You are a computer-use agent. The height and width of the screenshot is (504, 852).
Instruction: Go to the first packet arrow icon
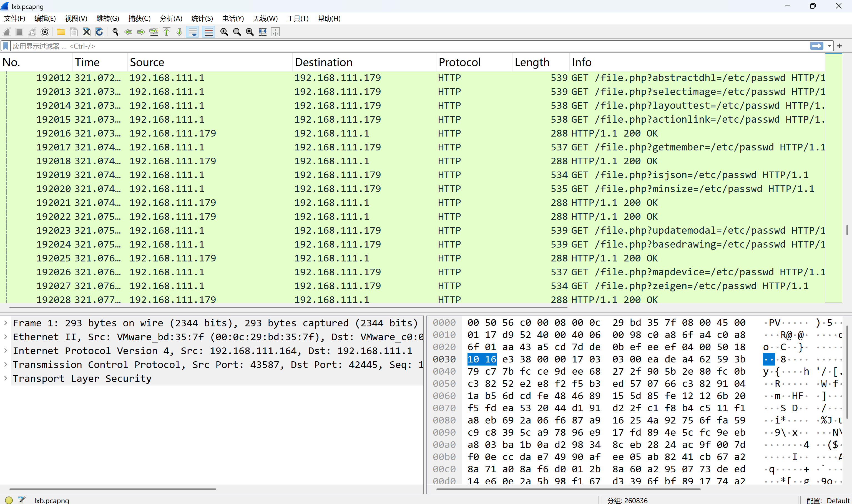click(167, 32)
